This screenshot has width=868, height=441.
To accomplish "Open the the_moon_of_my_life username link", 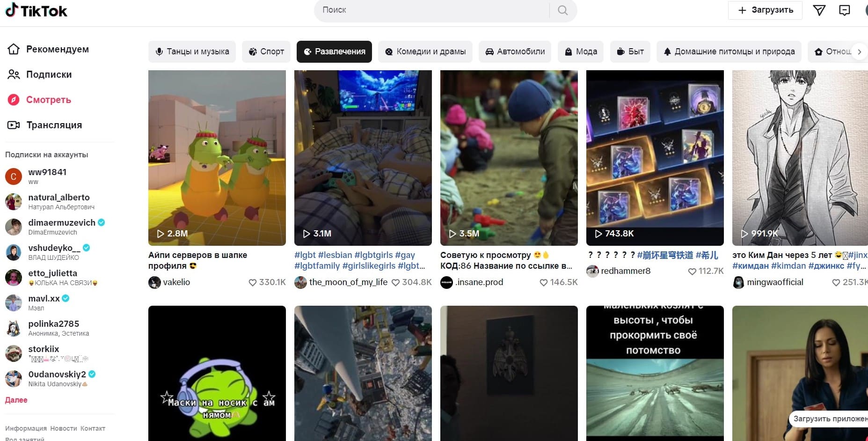I will [348, 282].
